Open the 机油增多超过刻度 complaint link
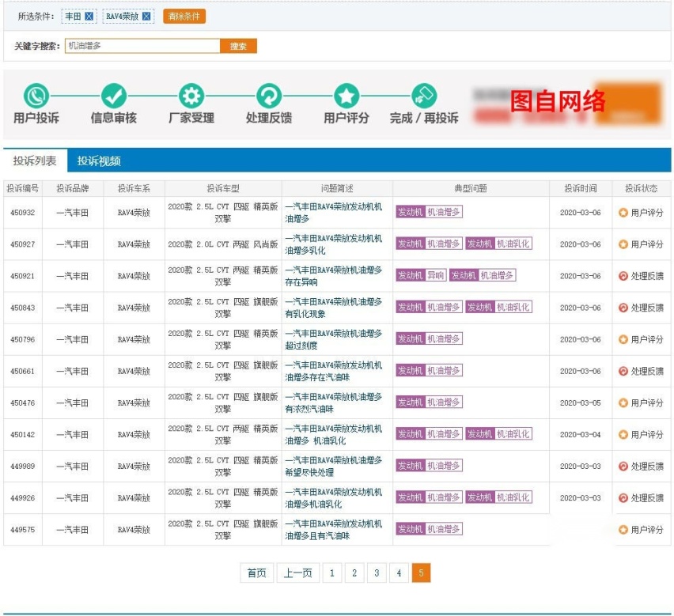Image resolution: width=674 pixels, height=616 pixels. pos(334,339)
